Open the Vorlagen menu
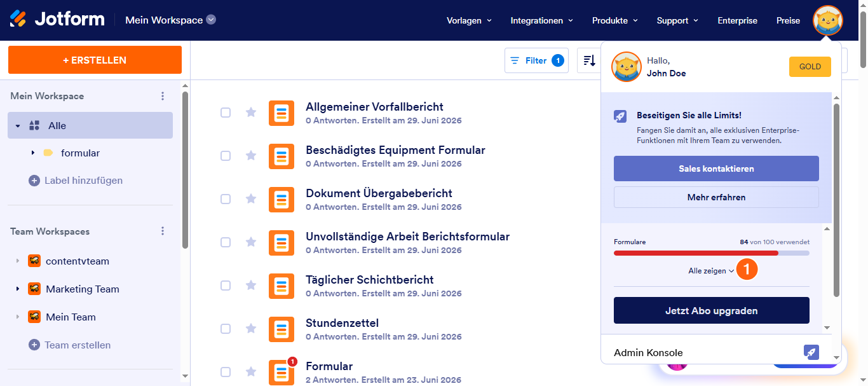This screenshot has width=868, height=386. point(469,20)
